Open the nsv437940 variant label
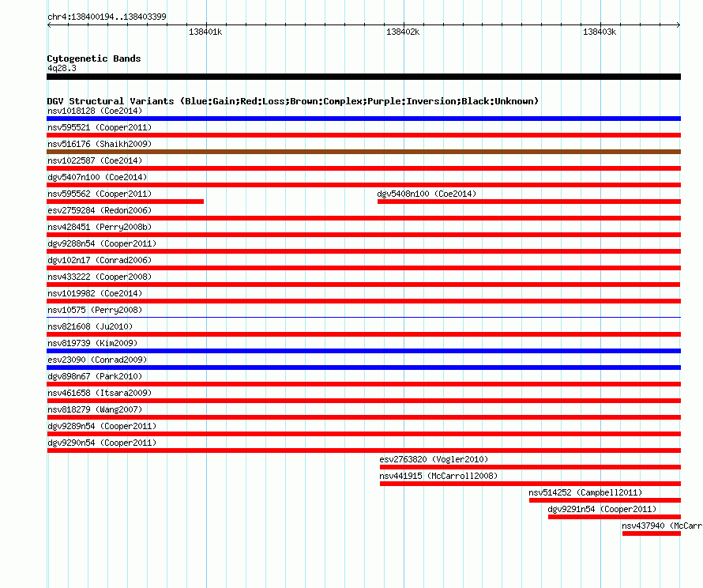Image resolution: width=703 pixels, height=588 pixels. [662, 526]
